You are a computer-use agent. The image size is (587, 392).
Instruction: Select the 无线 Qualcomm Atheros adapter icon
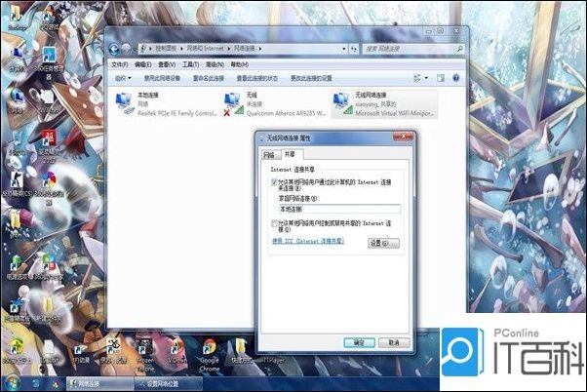(234, 104)
